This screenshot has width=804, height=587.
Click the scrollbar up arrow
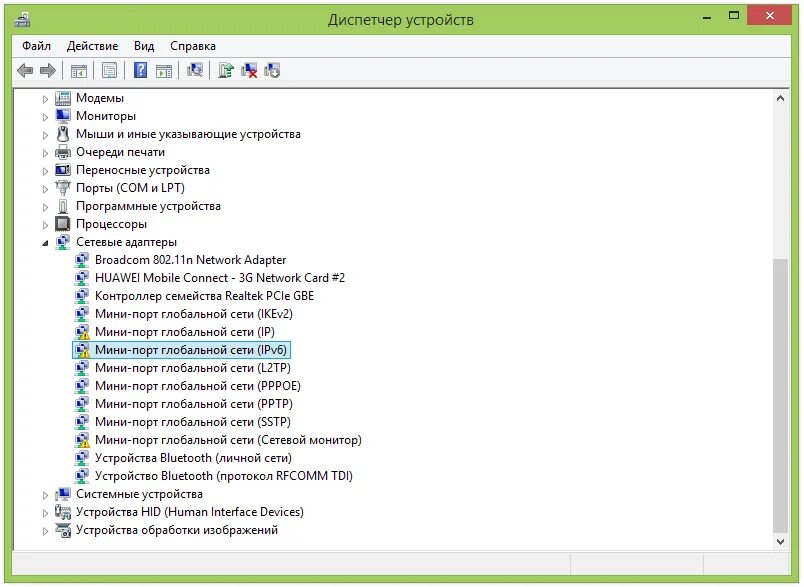click(x=780, y=98)
